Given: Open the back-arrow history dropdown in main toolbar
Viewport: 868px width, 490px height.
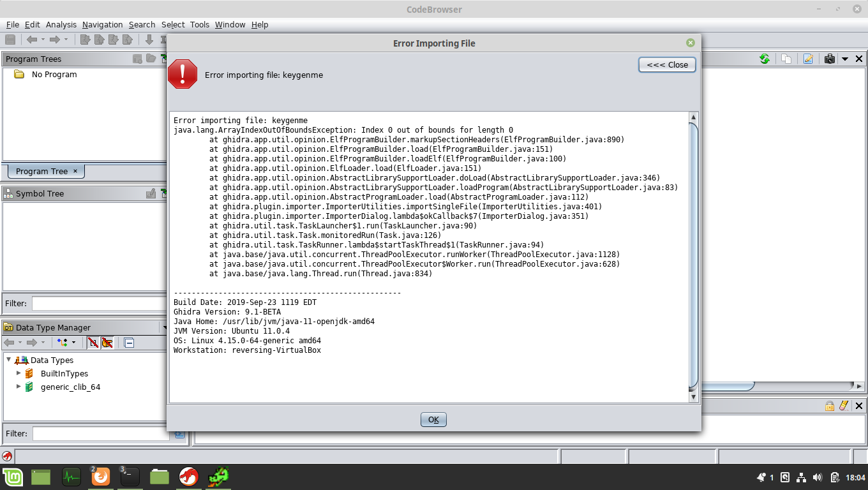Looking at the screenshot, I should tap(43, 40).
